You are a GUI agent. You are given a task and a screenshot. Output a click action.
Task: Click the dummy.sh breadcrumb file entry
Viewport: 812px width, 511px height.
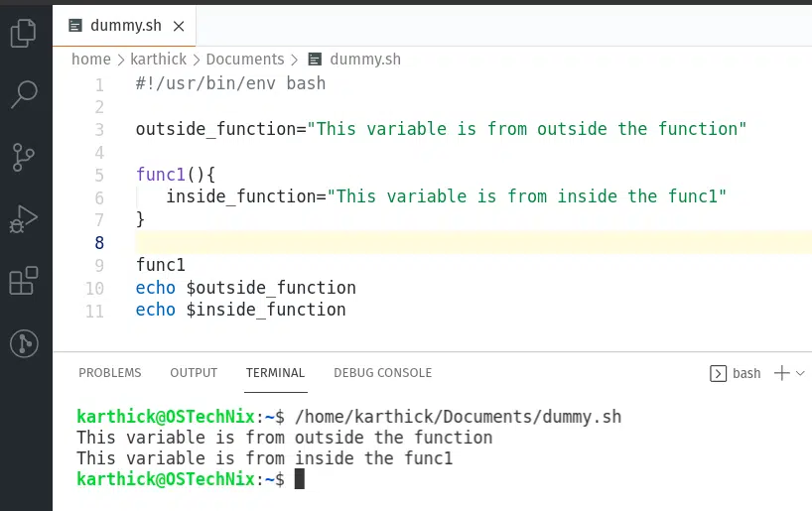coord(354,59)
